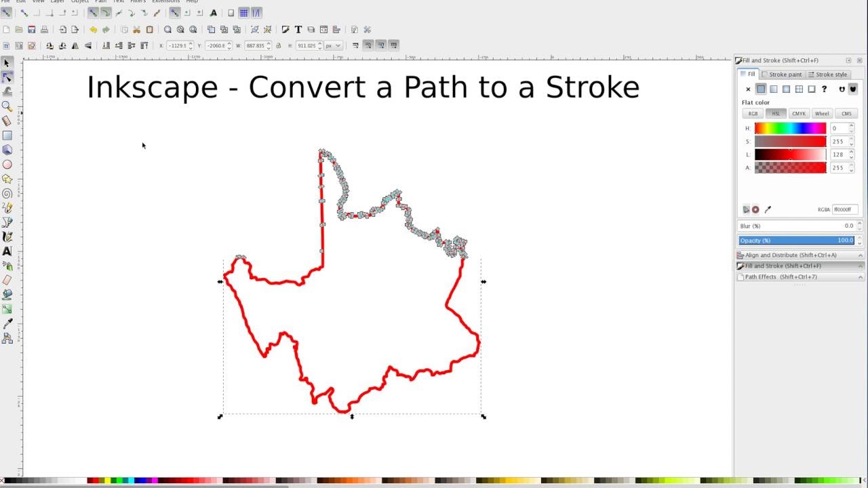The width and height of the screenshot is (868, 488).
Task: Toggle snap to grids button
Action: (243, 13)
